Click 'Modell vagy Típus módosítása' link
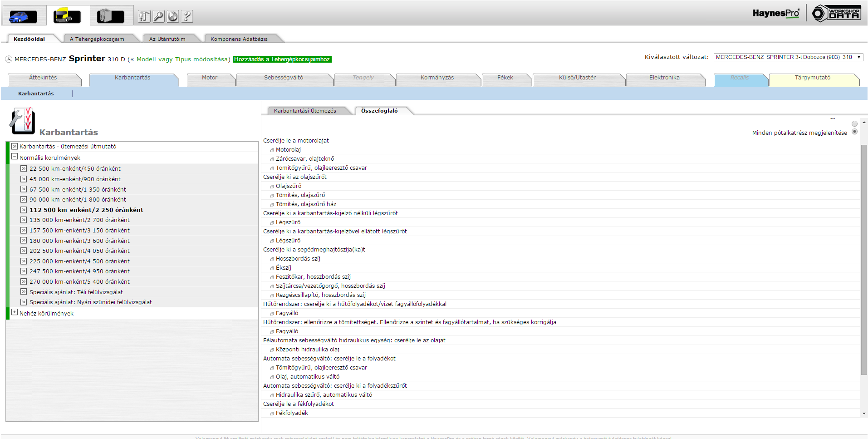This screenshot has height=439, width=868. pos(183,59)
